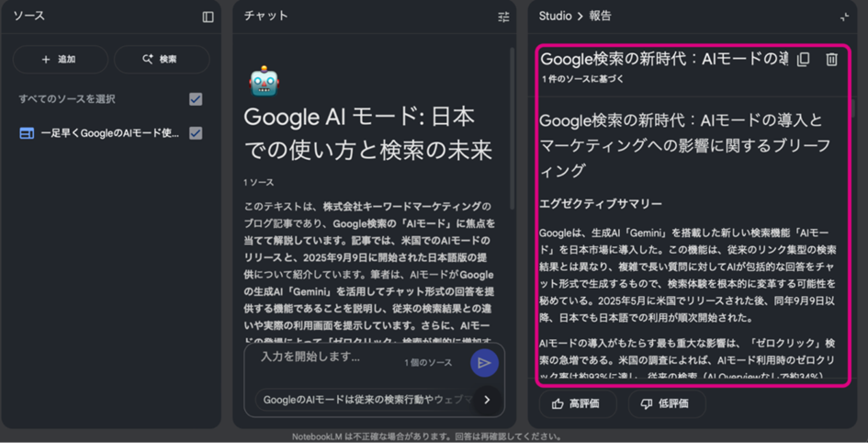Click the web source icon beside the article

[27, 133]
